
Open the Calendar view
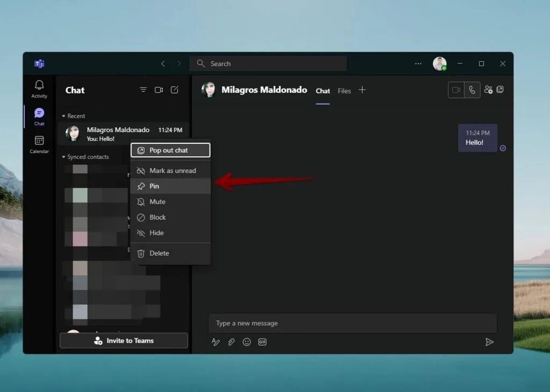(x=39, y=142)
